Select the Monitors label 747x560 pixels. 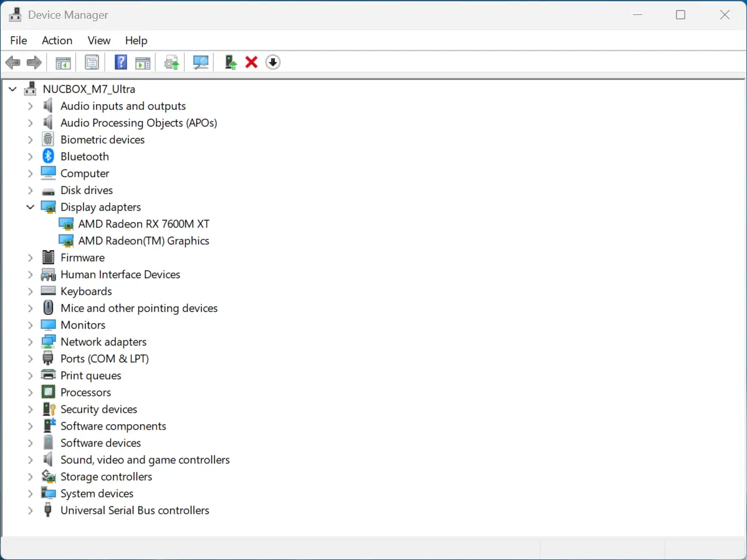point(83,325)
